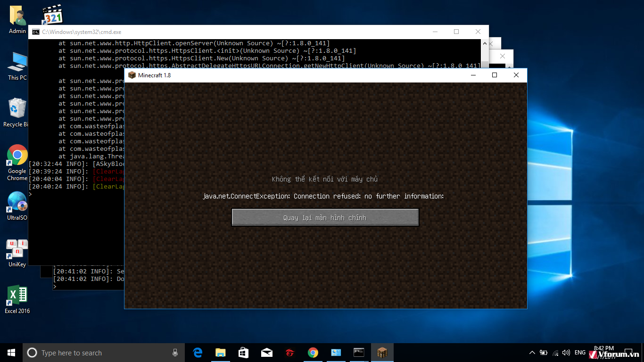Open the red Garena icon on taskbar
This screenshot has height=362, width=644.
pos(289,353)
